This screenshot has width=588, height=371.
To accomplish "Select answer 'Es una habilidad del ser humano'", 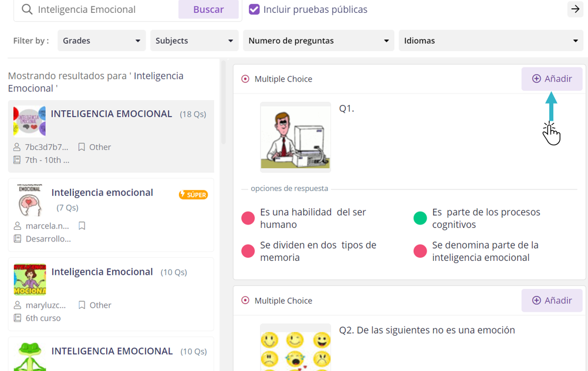I will (x=248, y=219).
